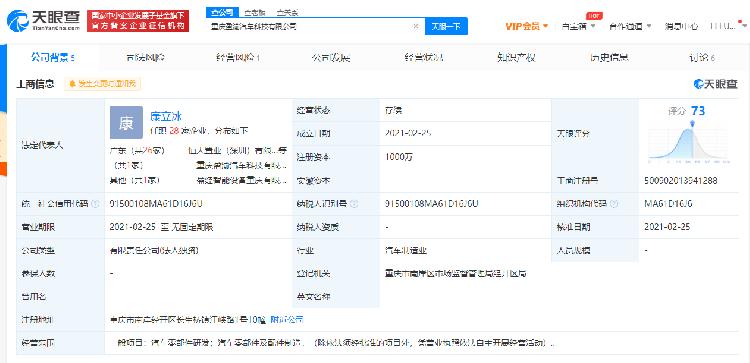This screenshot has width=750, height=363.
Task: Expand the 合作通道 dropdown
Action: point(630,26)
